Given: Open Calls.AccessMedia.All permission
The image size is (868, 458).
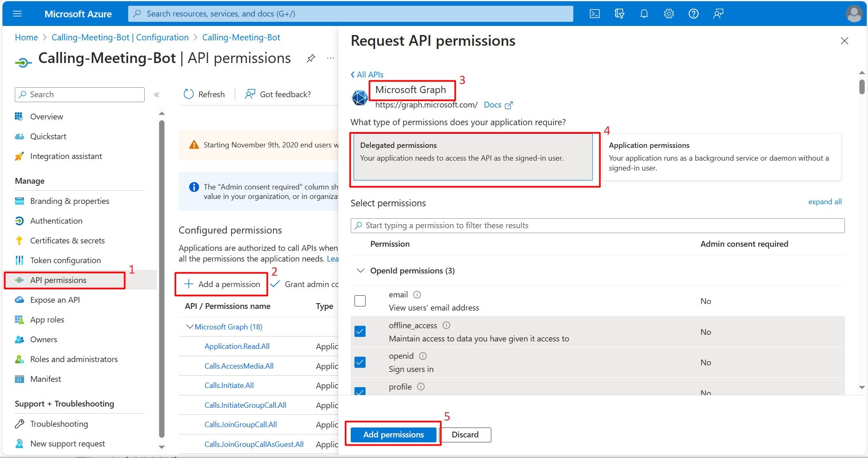Looking at the screenshot, I should [x=239, y=366].
